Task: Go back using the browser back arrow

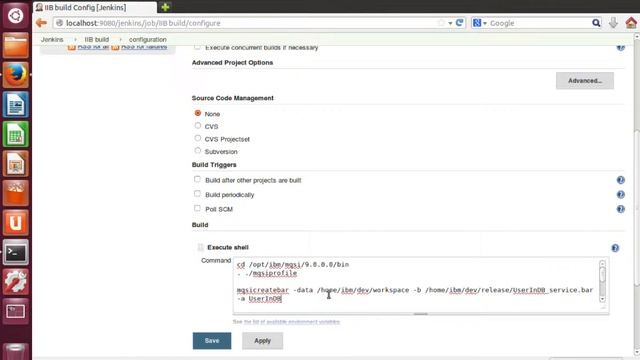Action: point(41,23)
